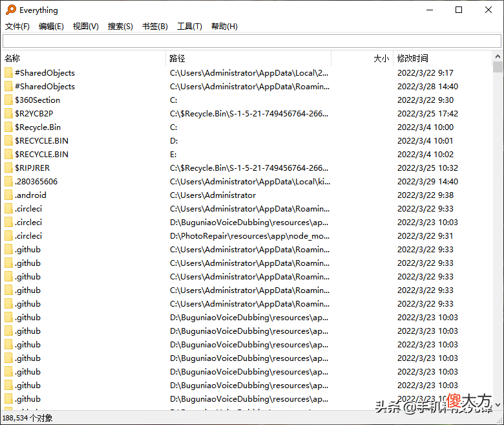The height and width of the screenshot is (425, 504).
Task: Select the $Recycle.Bin folder name
Action: point(37,127)
